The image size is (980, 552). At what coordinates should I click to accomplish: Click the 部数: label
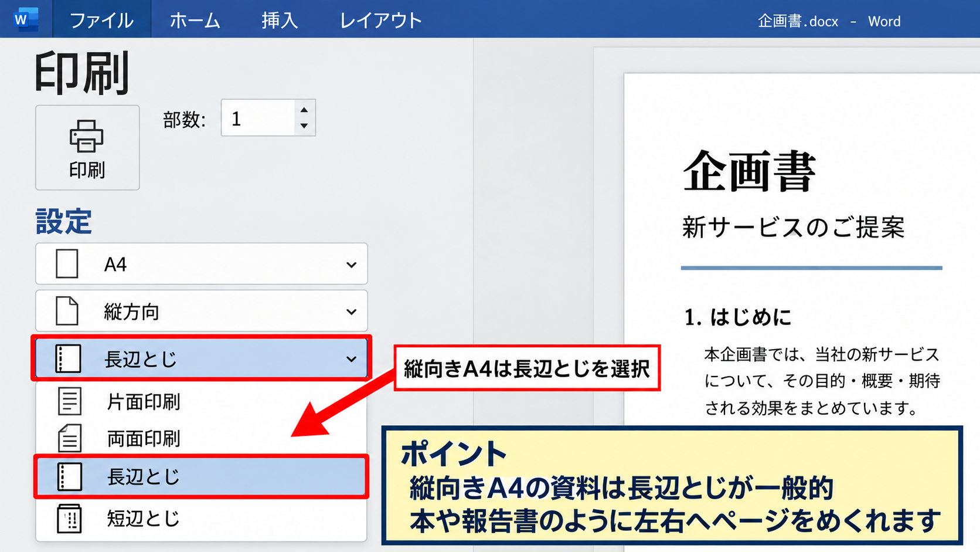point(185,120)
